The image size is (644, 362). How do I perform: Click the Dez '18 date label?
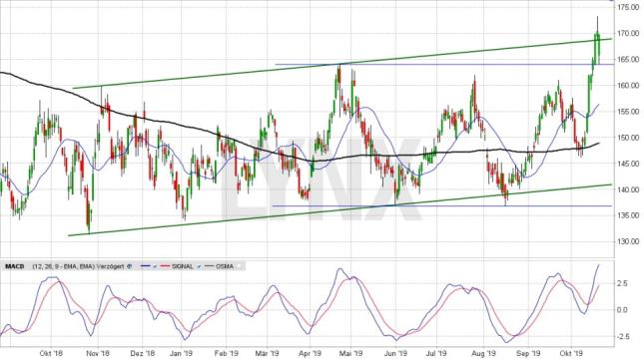click(x=143, y=353)
